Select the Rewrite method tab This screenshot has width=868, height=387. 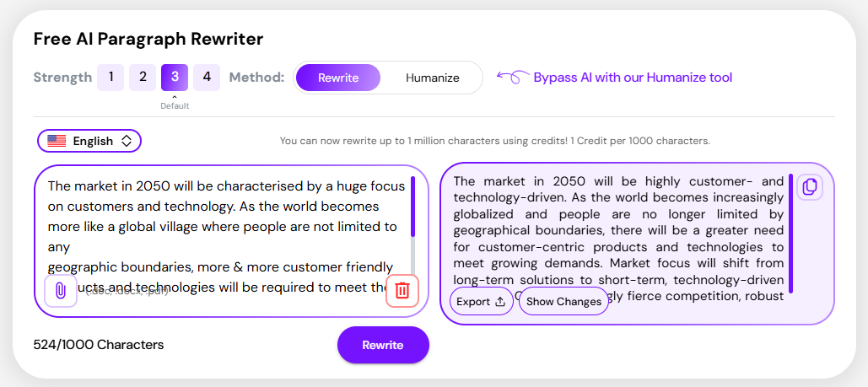pyautogui.click(x=338, y=78)
